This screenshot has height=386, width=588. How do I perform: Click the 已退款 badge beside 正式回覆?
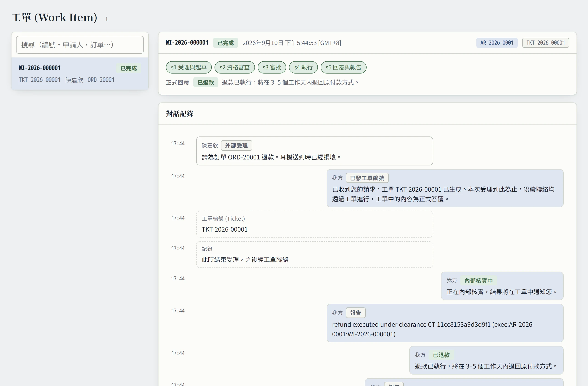206,82
